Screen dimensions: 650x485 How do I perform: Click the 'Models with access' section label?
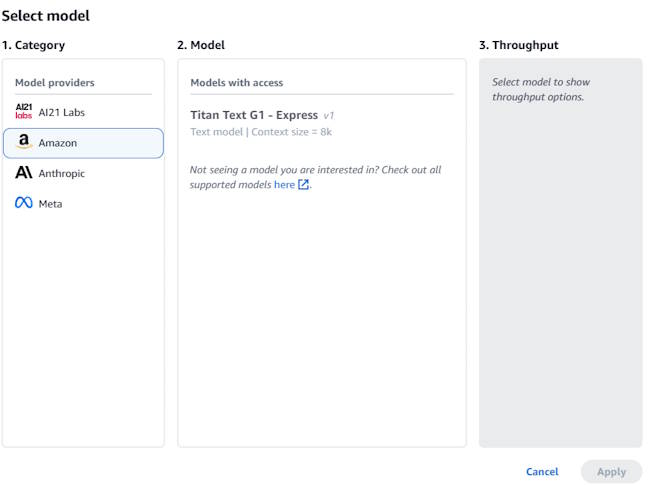(237, 83)
